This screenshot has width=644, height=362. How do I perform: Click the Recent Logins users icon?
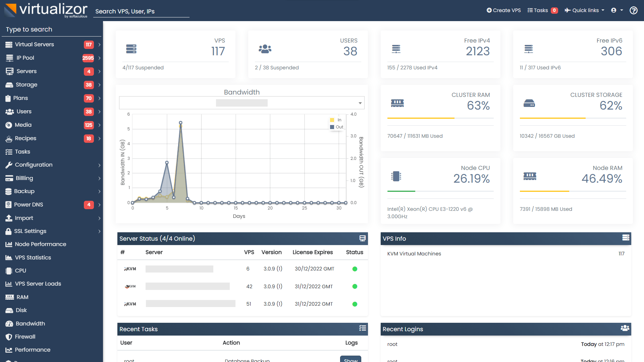tap(625, 328)
